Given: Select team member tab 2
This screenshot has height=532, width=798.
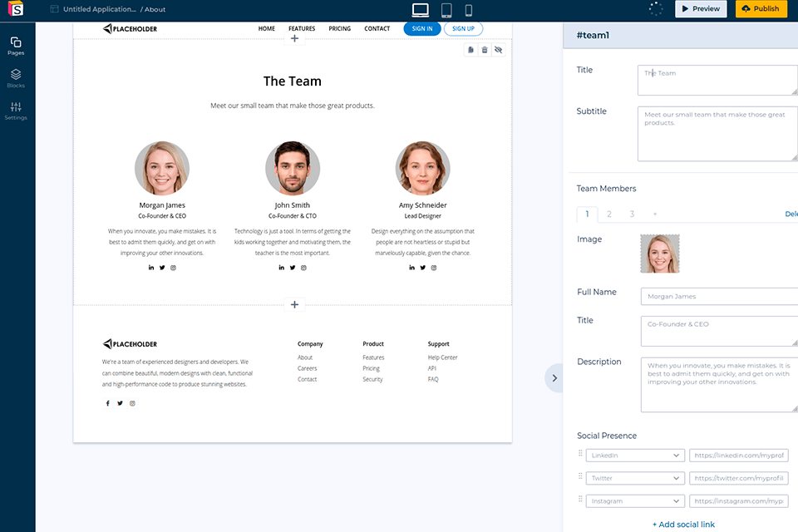Looking at the screenshot, I should 609,214.
